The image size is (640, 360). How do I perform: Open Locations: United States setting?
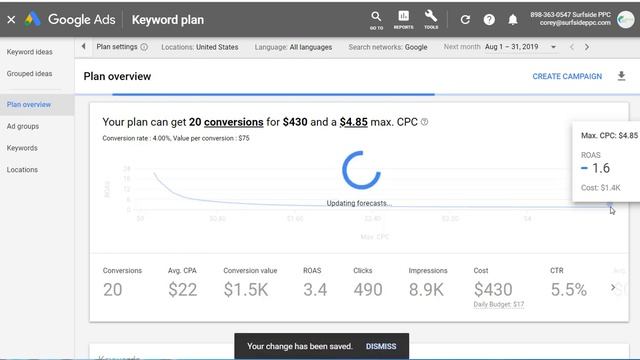[200, 47]
